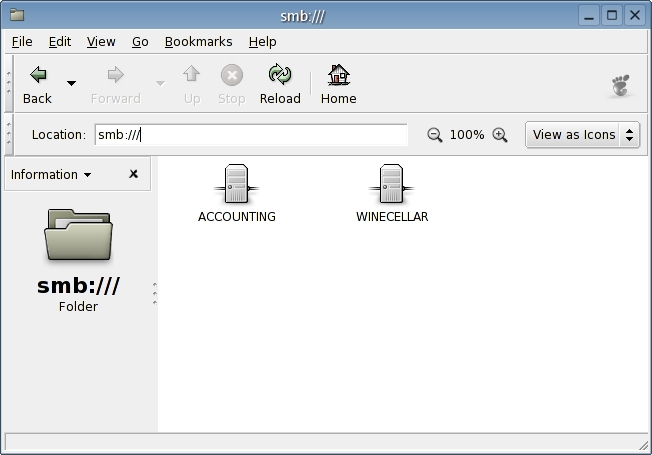
Task: Open the File menu
Action: coord(22,42)
